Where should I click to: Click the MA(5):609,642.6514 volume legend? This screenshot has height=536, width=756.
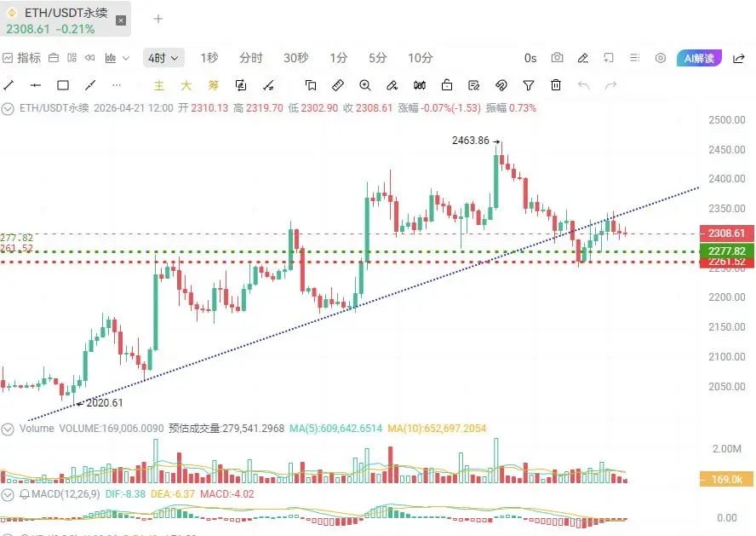pos(335,429)
